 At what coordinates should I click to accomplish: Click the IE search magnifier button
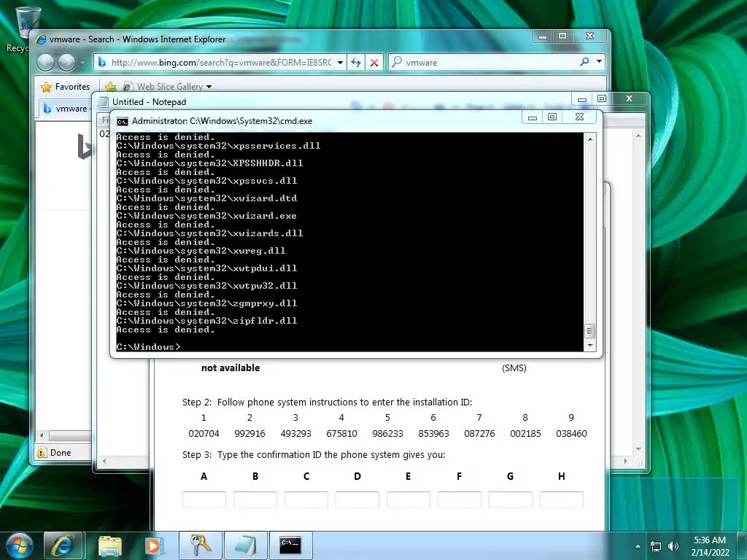click(x=584, y=62)
